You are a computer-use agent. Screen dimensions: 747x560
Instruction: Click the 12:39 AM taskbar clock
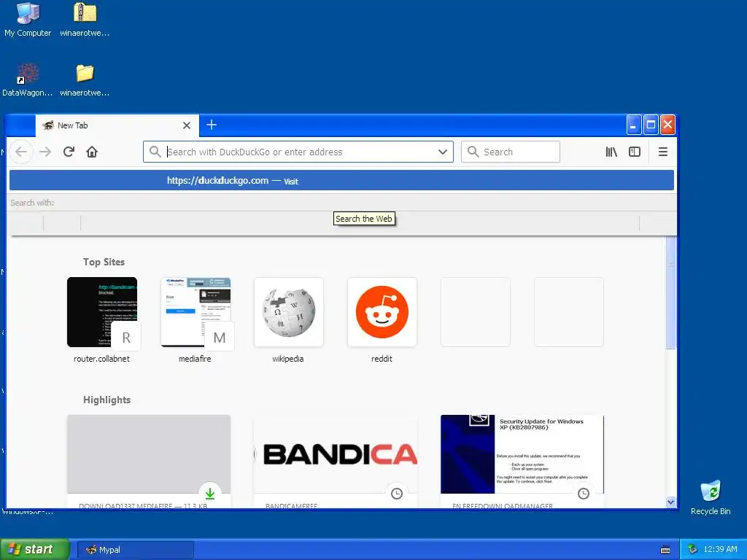pos(720,549)
